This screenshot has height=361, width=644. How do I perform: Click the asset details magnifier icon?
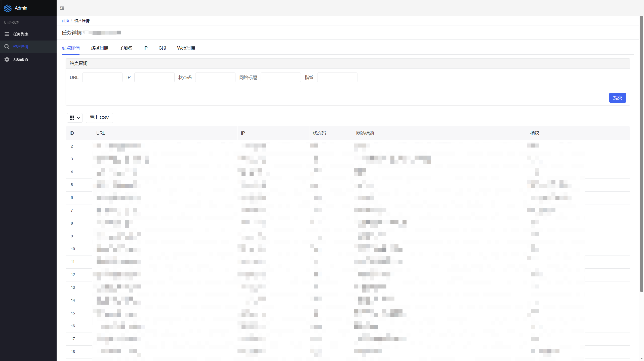(x=7, y=47)
